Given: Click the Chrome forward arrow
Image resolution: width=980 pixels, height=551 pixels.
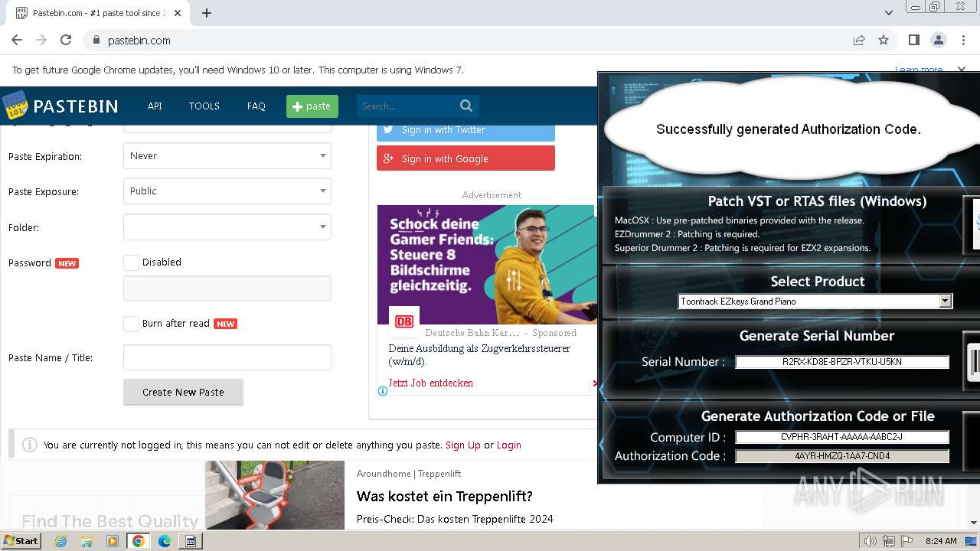Looking at the screenshot, I should pyautogui.click(x=41, y=41).
